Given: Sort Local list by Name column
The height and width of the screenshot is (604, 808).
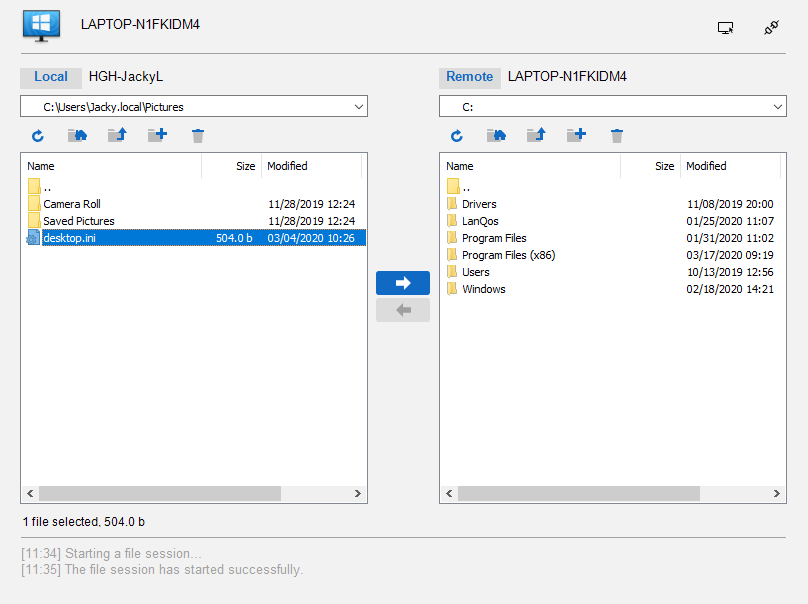Looking at the screenshot, I should click(112, 166).
